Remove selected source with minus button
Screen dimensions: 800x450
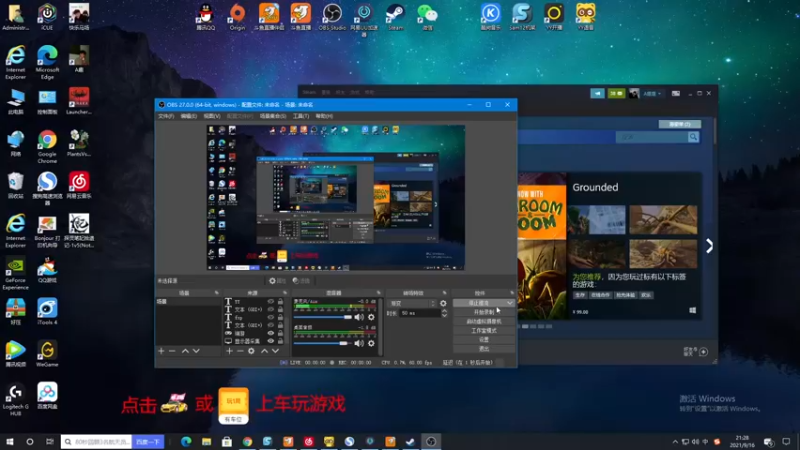tap(240, 351)
